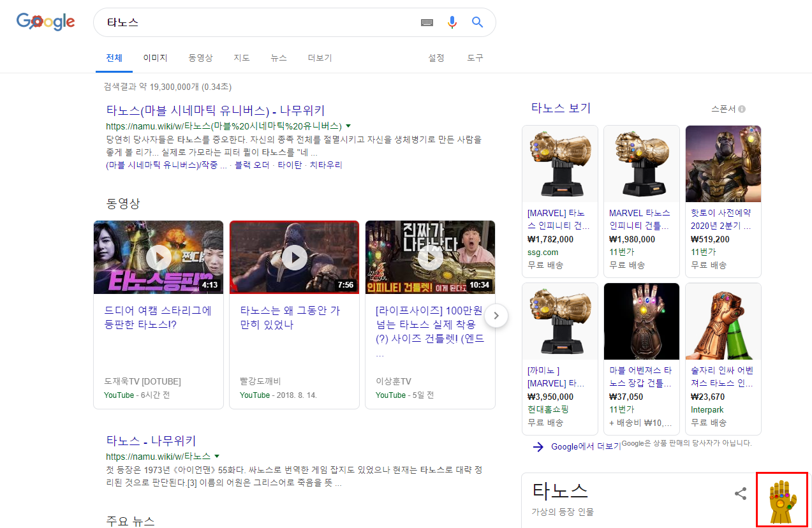This screenshot has height=528, width=812.
Task: Click the magnifying glass search button
Action: click(477, 22)
